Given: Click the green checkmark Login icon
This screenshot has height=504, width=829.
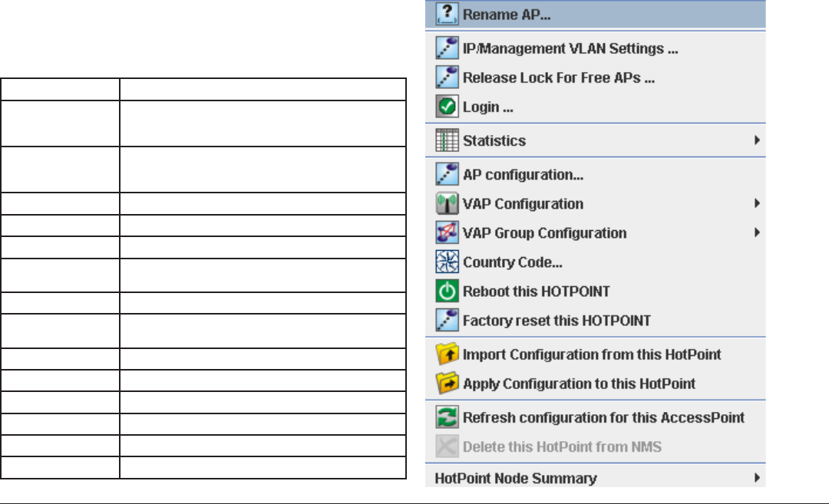Looking at the screenshot, I should click(447, 106).
